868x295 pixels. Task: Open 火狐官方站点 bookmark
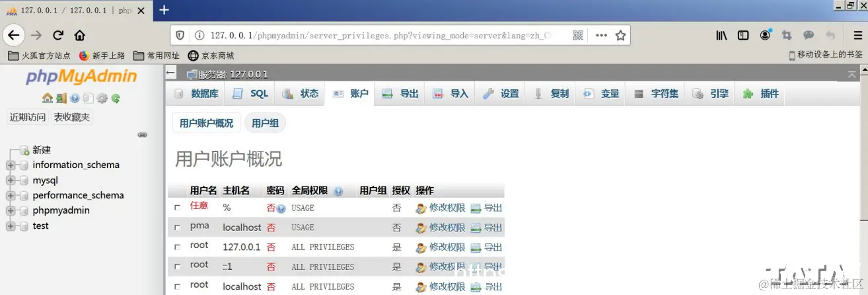pos(39,56)
